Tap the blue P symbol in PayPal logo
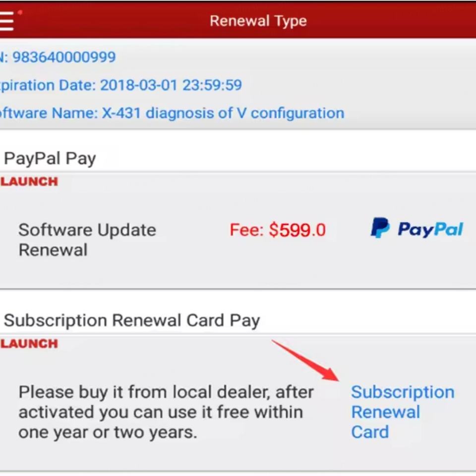Screen dimensions: 476x476 (x=380, y=228)
